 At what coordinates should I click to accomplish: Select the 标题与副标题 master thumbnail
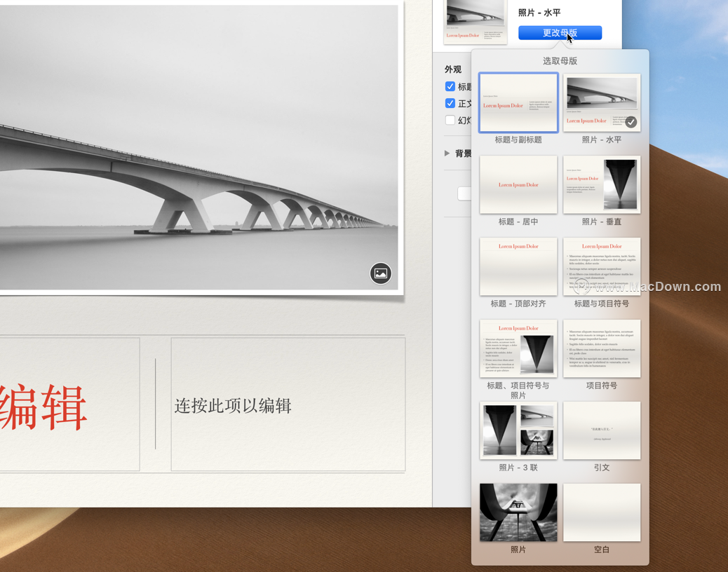coord(518,102)
